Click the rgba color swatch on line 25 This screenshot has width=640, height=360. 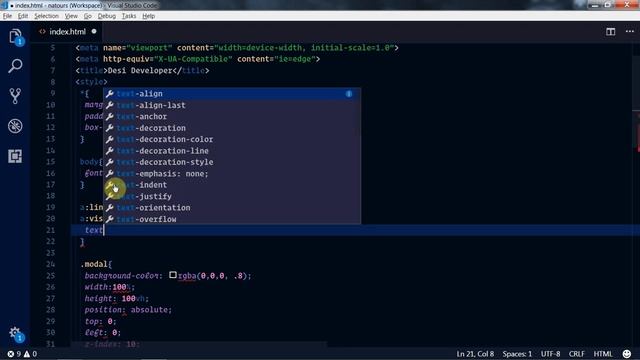click(x=173, y=275)
